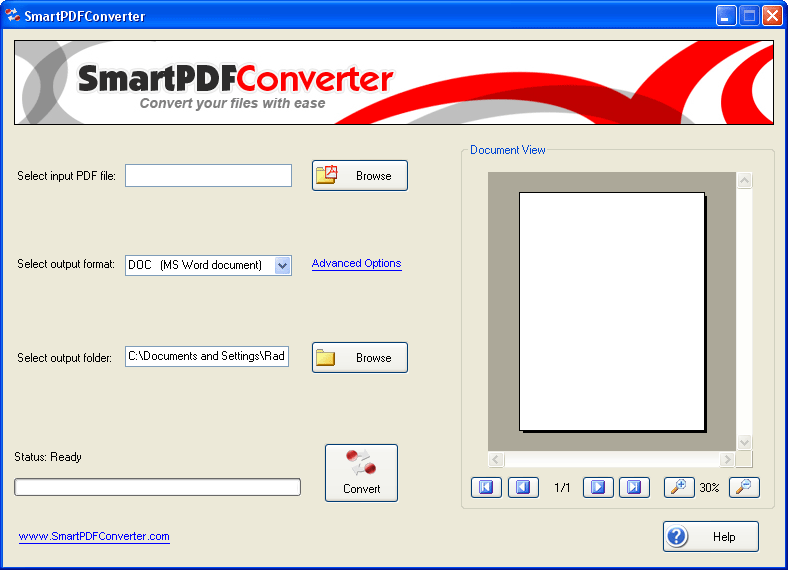Open the Help button
The image size is (788, 570).
pos(711,536)
